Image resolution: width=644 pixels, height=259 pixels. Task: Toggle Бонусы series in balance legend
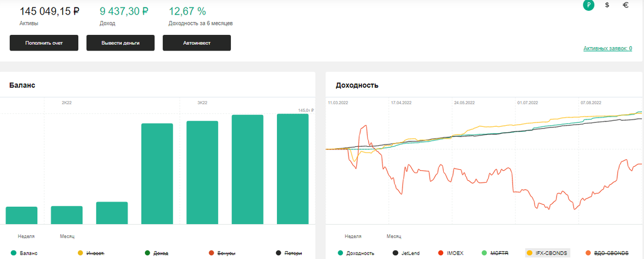point(223,253)
